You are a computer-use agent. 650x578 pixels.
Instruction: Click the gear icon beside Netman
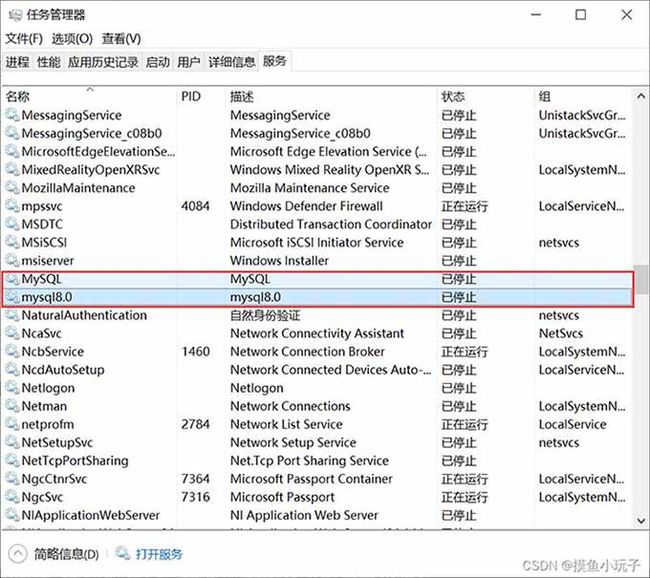[12, 406]
